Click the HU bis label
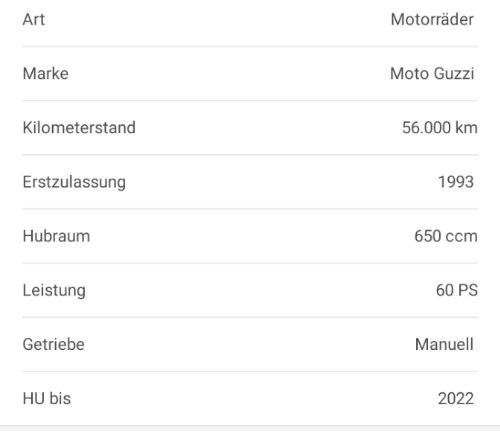500x431 pixels. [47, 398]
